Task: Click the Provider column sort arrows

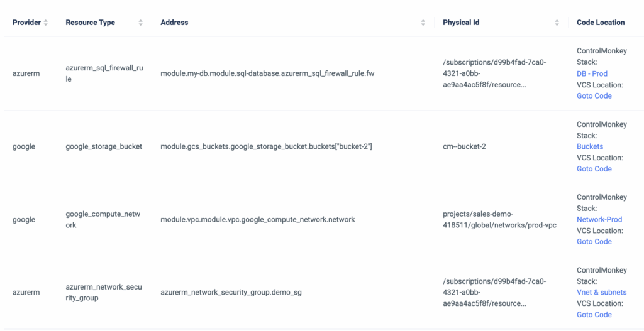Action: [x=46, y=23]
